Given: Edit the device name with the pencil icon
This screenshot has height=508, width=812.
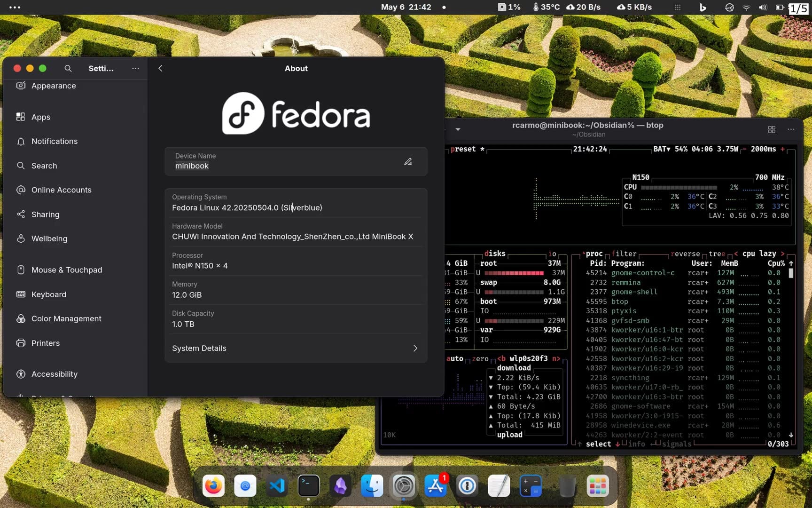Looking at the screenshot, I should [x=408, y=161].
